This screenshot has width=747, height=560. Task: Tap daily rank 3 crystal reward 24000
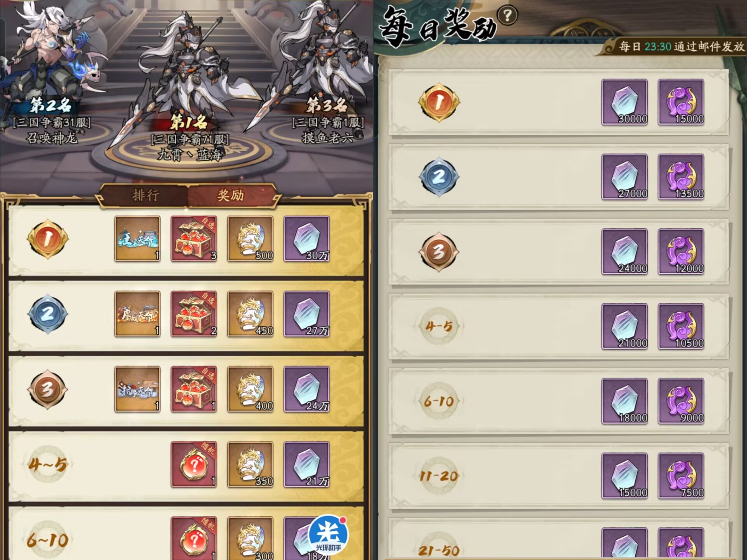[624, 252]
